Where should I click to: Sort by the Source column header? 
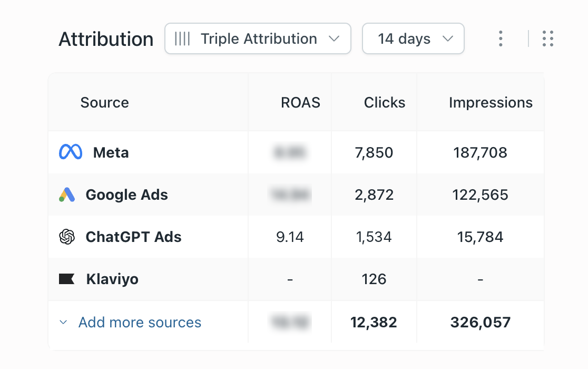pyautogui.click(x=105, y=102)
